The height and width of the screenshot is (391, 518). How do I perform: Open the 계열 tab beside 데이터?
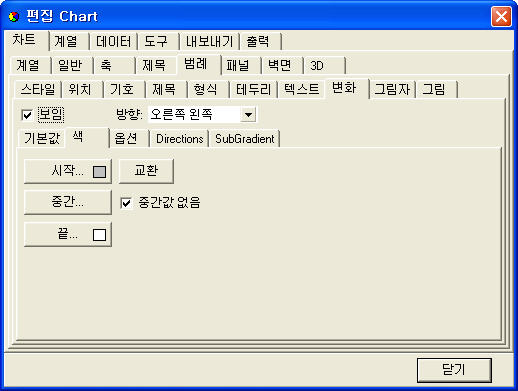68,41
